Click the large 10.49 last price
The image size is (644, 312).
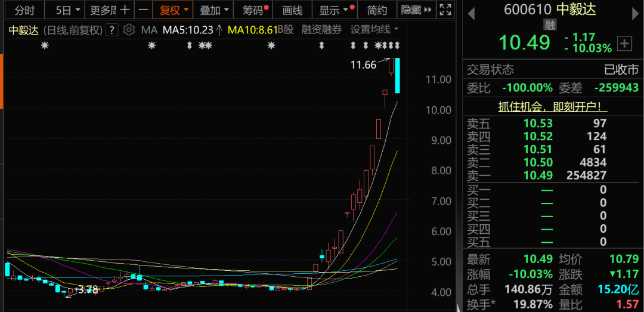click(524, 43)
